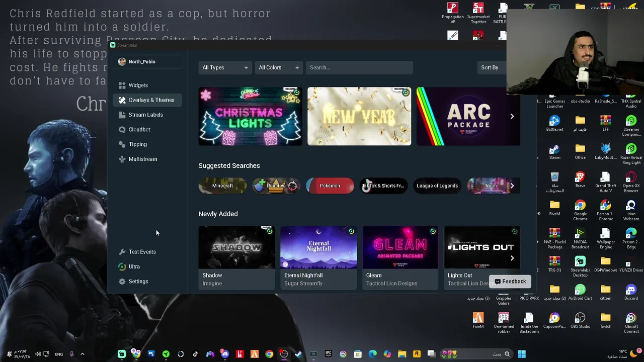Click next arrow on featured banners carousel

(x=512, y=116)
